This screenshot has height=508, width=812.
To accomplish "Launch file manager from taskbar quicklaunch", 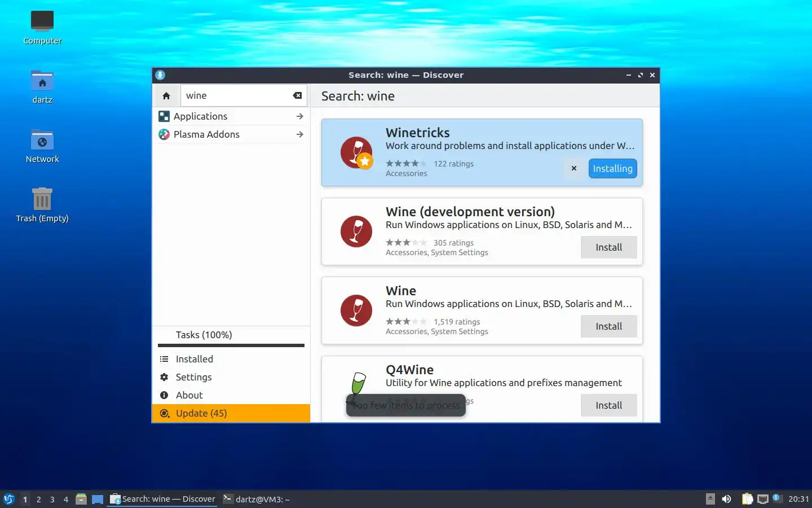I will tap(81, 499).
